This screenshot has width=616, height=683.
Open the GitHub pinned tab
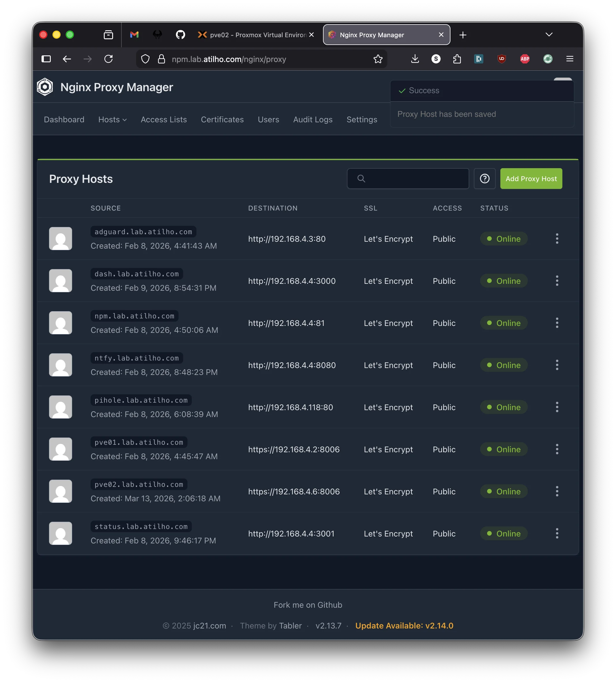(181, 35)
